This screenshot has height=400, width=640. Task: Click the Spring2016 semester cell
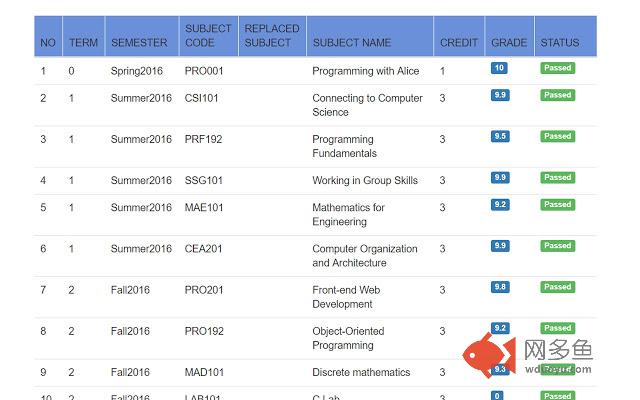tap(136, 71)
